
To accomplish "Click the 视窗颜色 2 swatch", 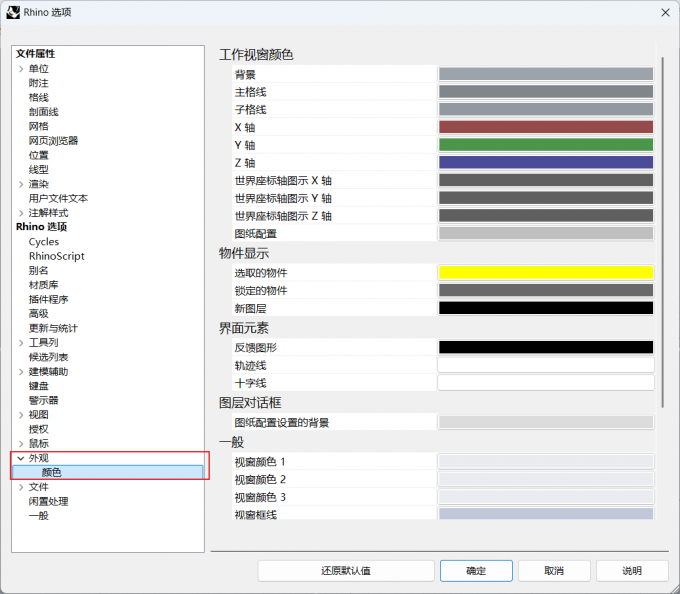I will tap(546, 479).
